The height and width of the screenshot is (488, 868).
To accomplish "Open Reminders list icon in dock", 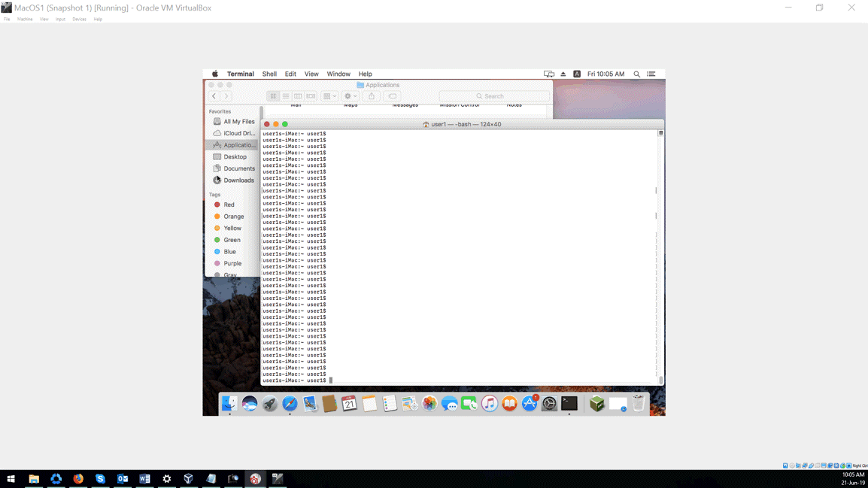I will (390, 403).
